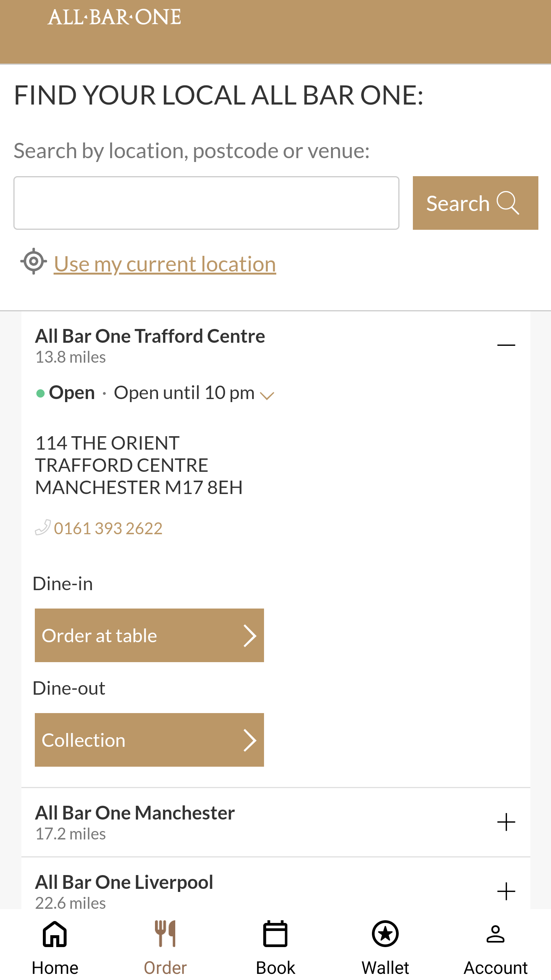
Task: Expand All Bar One Manchester details
Action: (x=506, y=822)
